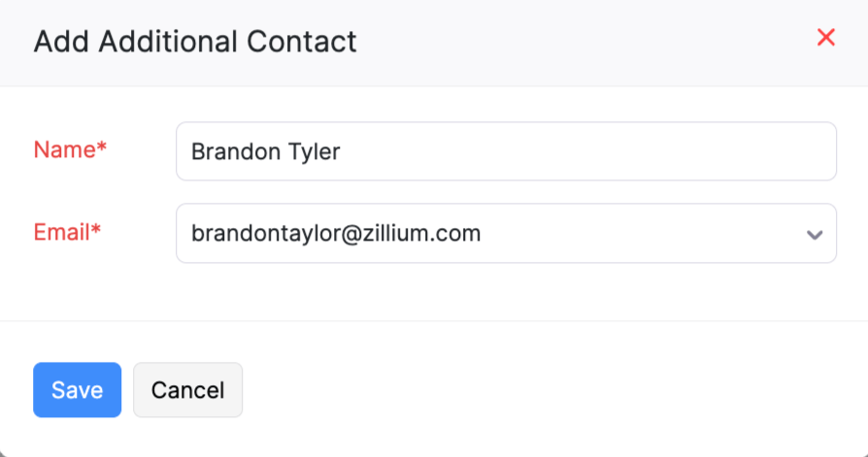Cancel adding the additional contact

(187, 390)
